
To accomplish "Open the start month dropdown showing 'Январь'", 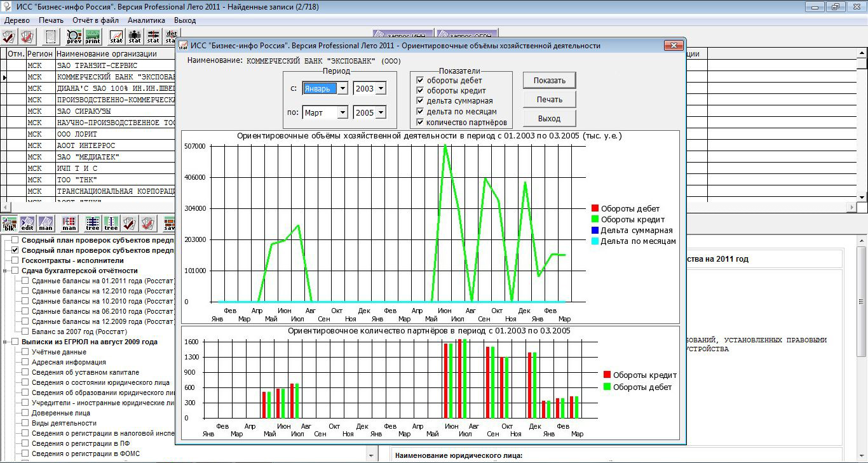I will tap(342, 89).
